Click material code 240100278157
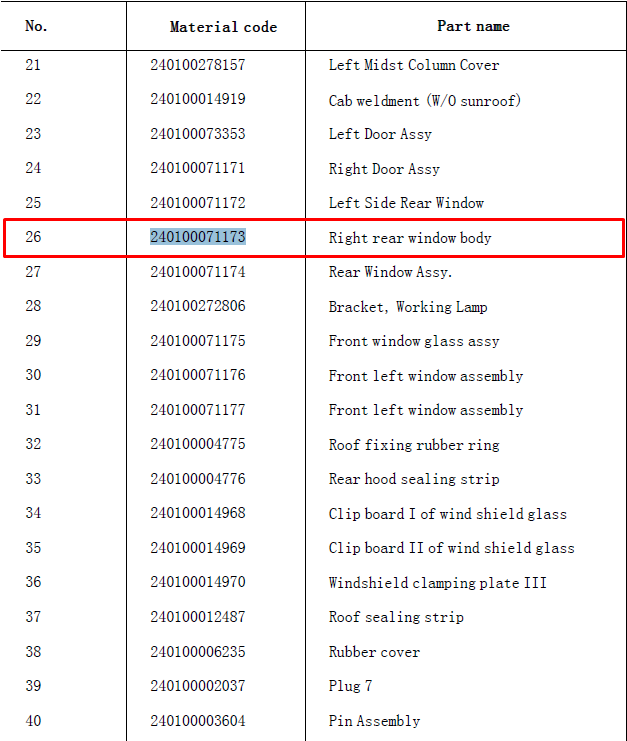This screenshot has width=627, height=741. [198, 65]
